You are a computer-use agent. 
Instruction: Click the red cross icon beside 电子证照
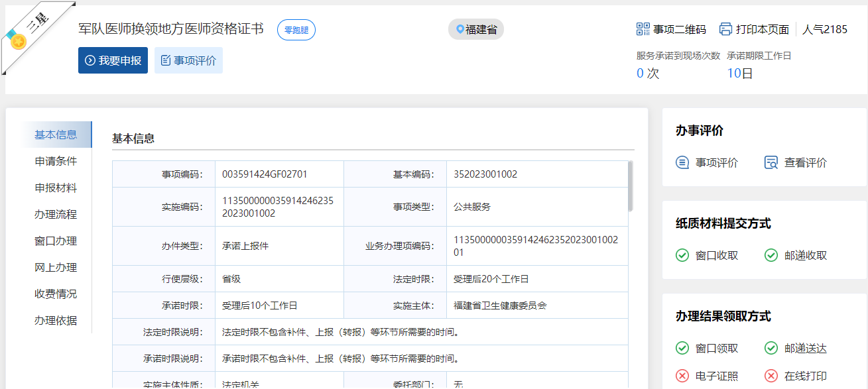pos(682,376)
